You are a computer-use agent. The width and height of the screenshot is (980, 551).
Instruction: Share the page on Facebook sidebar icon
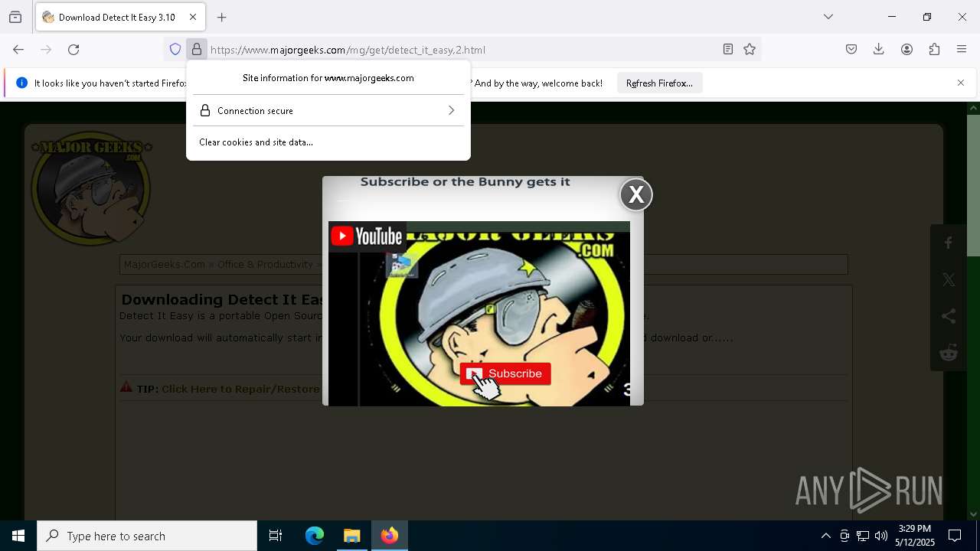click(x=949, y=243)
